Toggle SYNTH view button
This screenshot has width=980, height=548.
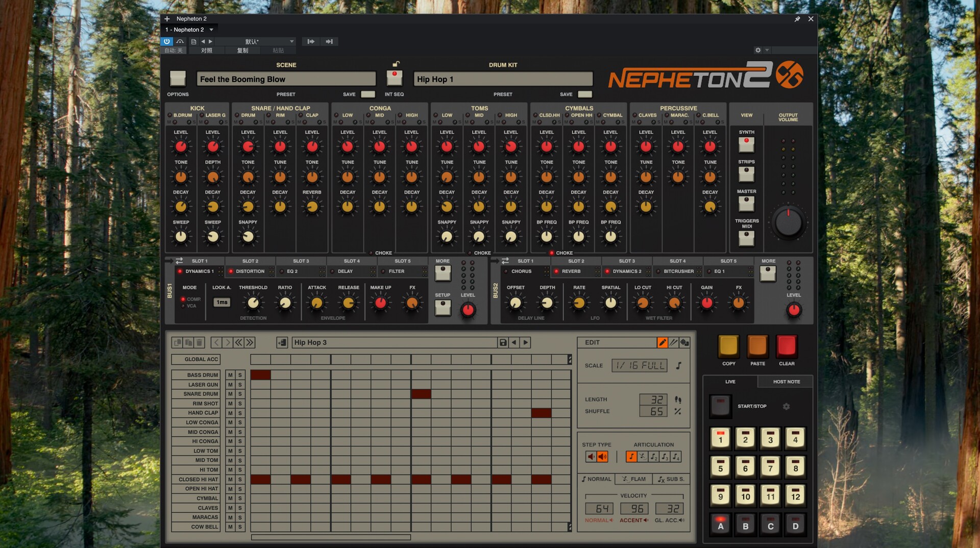coord(746,144)
